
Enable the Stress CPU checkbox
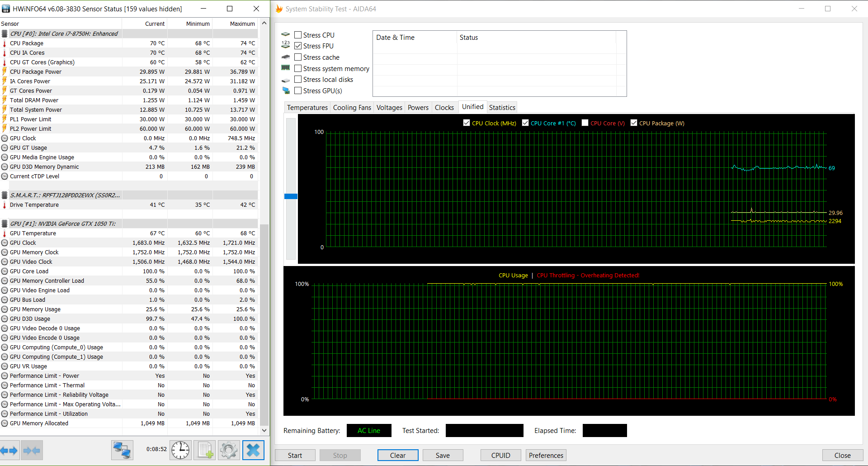click(298, 35)
